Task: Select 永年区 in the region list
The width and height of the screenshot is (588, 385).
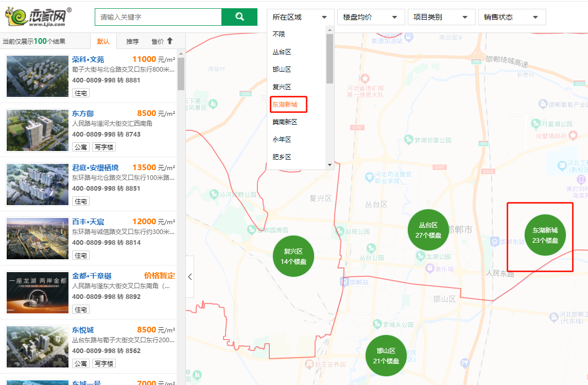Action: (282, 139)
